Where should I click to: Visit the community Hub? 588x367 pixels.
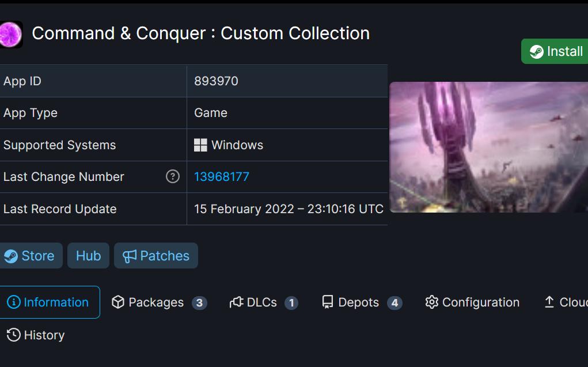click(88, 255)
